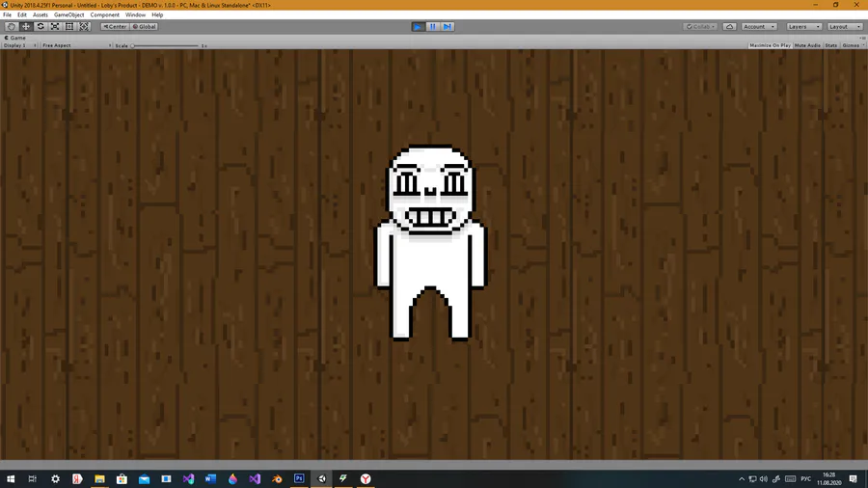Viewport: 868px width, 488px height.
Task: Toggle Gizmos in Game view
Action: (x=850, y=45)
